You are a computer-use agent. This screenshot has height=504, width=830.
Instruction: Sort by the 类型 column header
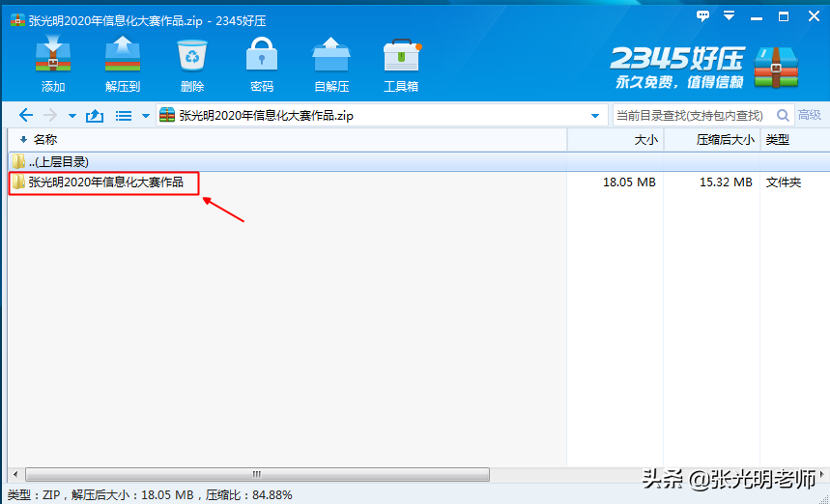click(795, 140)
